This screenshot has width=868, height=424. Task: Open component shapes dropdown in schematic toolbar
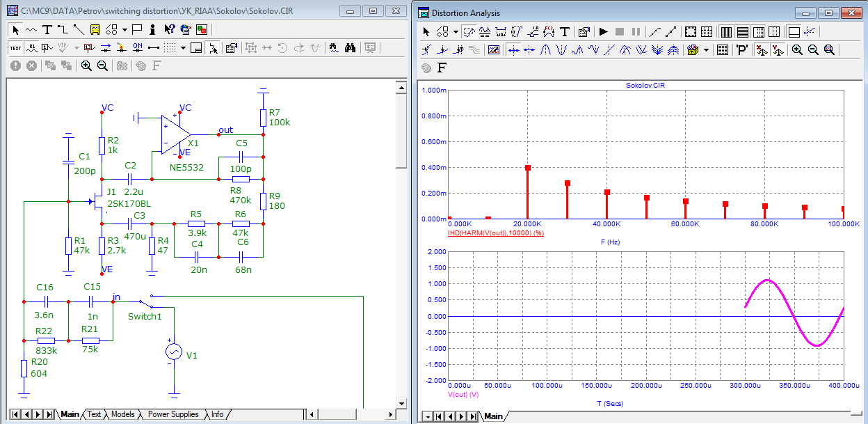tap(124, 29)
